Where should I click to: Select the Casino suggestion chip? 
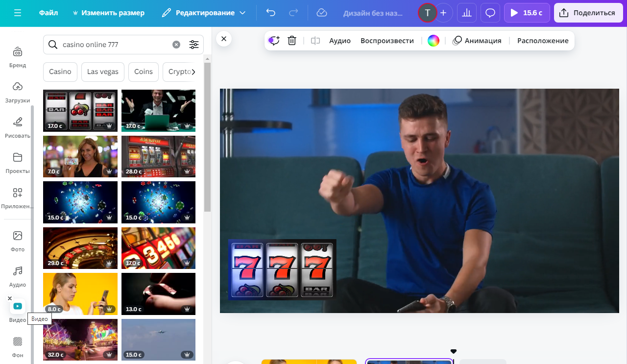pos(60,72)
